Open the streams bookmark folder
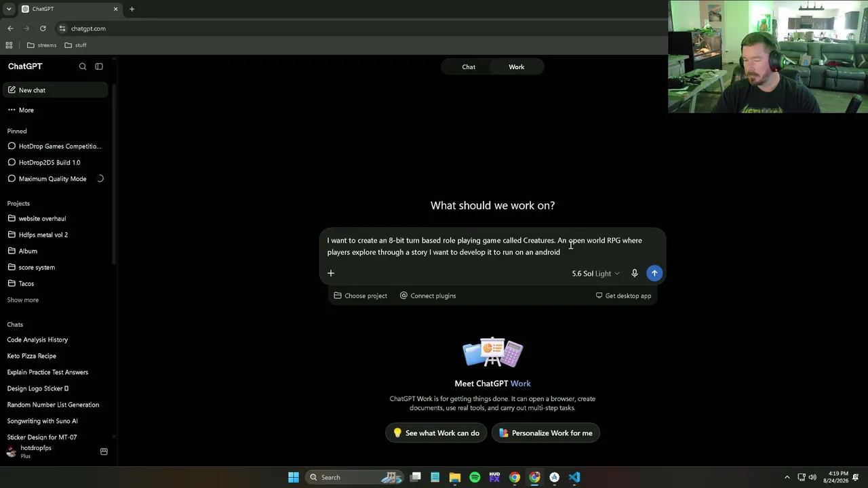The width and height of the screenshot is (868, 488). pyautogui.click(x=41, y=45)
